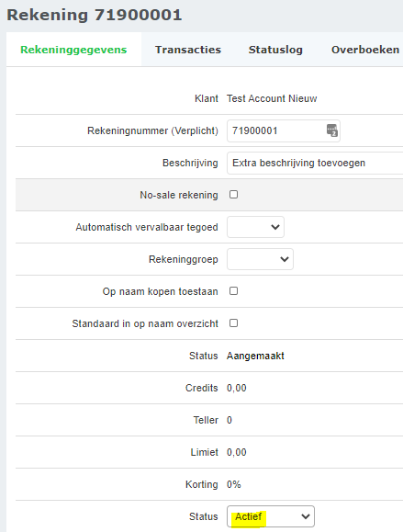
Task: Click the Teller value 0
Action: tap(229, 420)
